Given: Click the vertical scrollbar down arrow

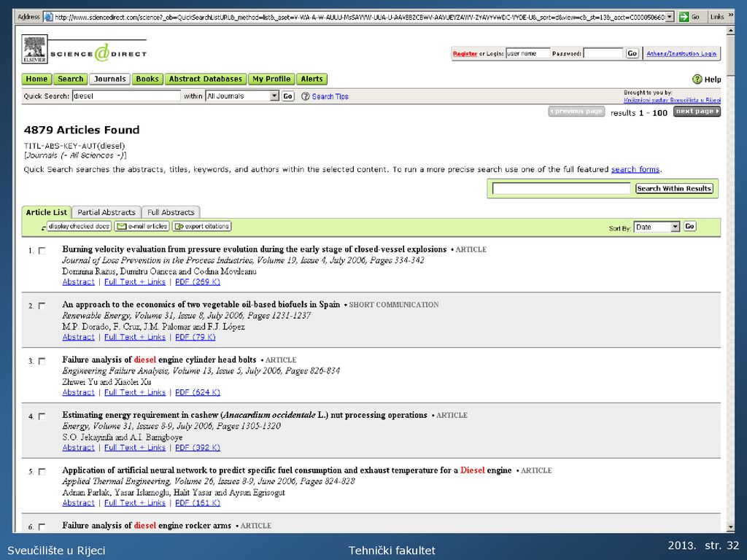Looking at the screenshot, I should point(731,526).
